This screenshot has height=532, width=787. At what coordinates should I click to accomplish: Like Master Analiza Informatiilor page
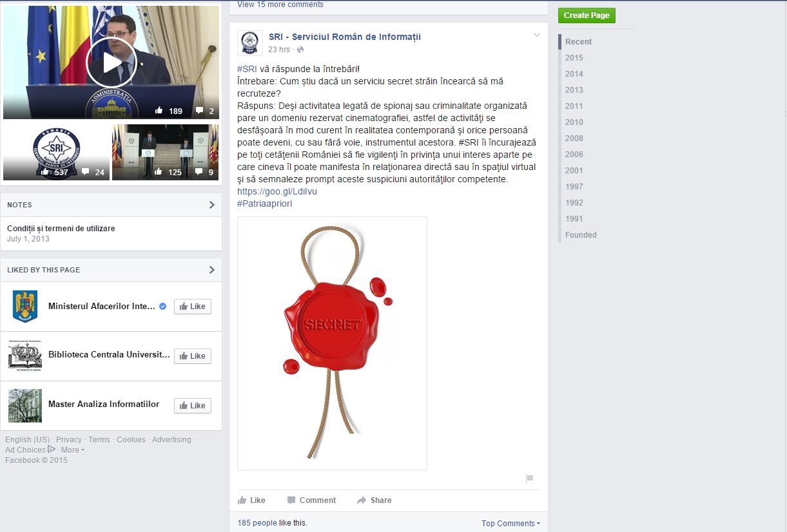[192, 406]
